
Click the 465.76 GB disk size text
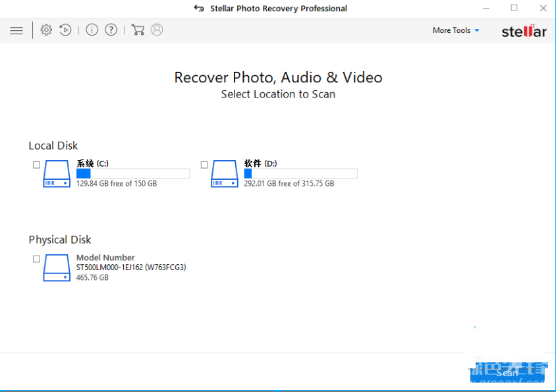[92, 277]
